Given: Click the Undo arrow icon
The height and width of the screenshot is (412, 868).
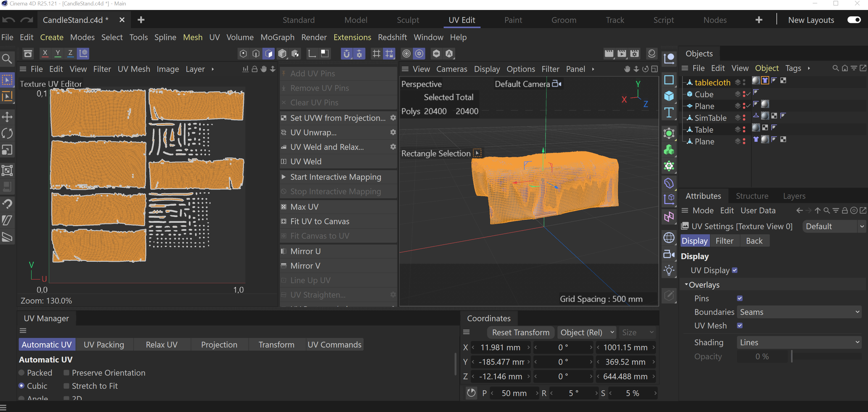Looking at the screenshot, I should (x=8, y=20).
